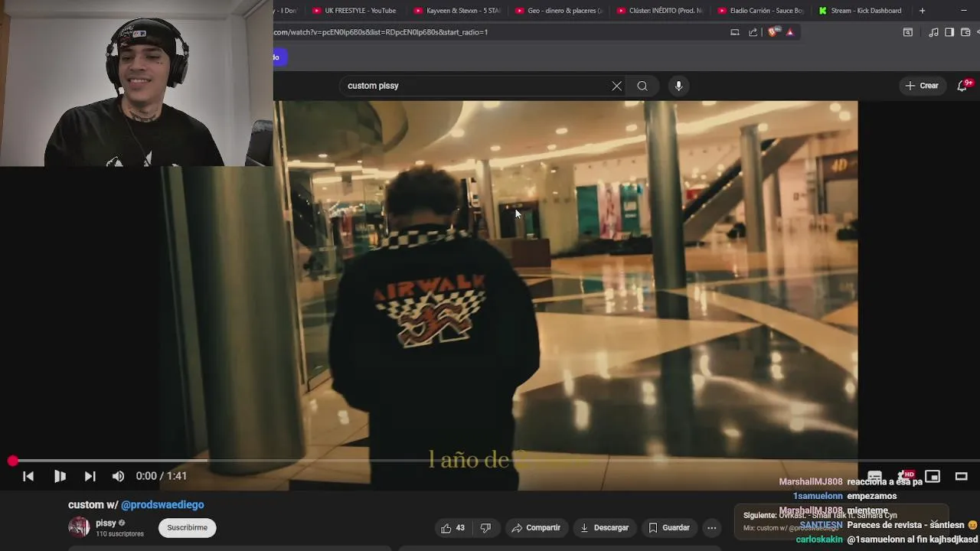The image size is (980, 551).
Task: Open the tab search icon in toolbar
Action: [x=908, y=32]
